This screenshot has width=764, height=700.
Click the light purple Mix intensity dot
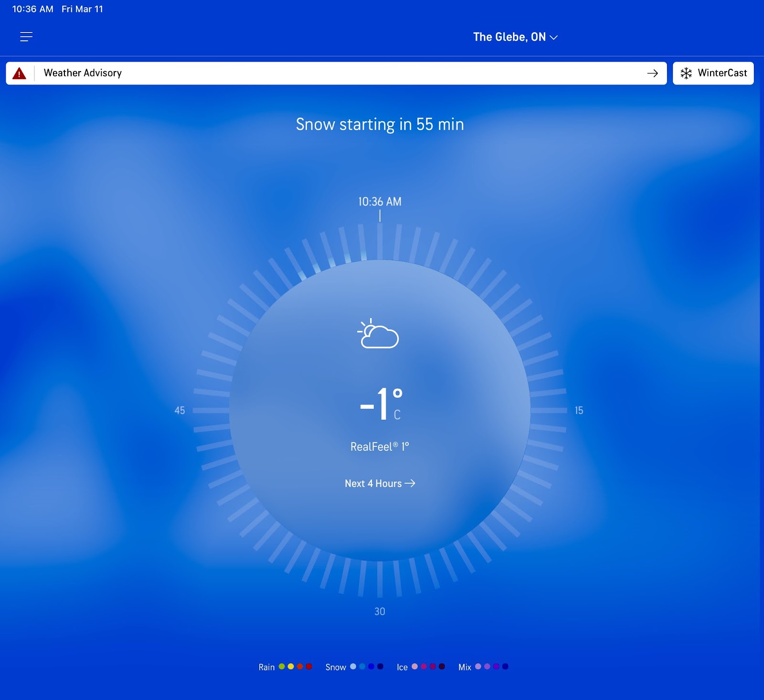[x=478, y=667]
